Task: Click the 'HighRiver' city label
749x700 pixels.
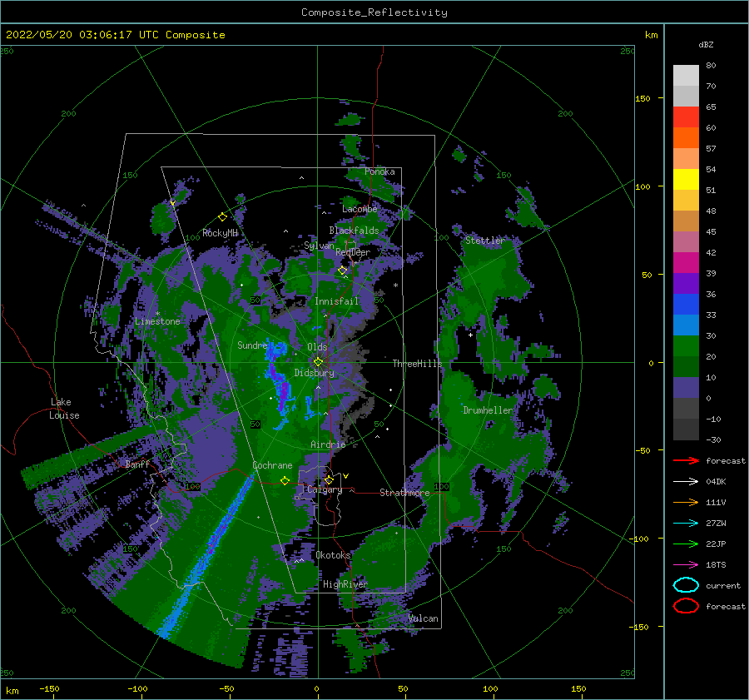Action: pyautogui.click(x=345, y=584)
